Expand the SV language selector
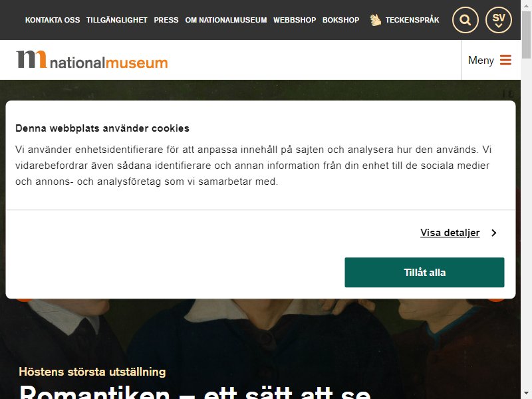Image resolution: width=532 pixels, height=399 pixels. tap(498, 20)
